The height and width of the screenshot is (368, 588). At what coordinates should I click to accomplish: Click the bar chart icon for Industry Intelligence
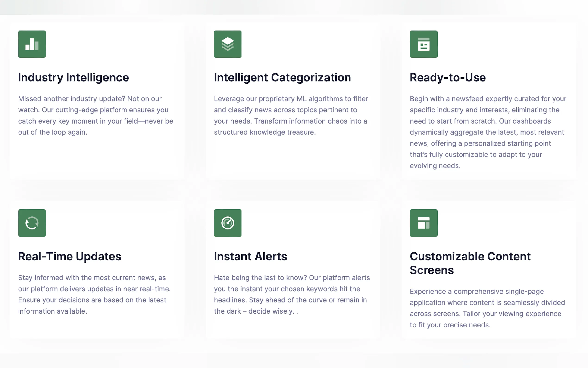[32, 44]
